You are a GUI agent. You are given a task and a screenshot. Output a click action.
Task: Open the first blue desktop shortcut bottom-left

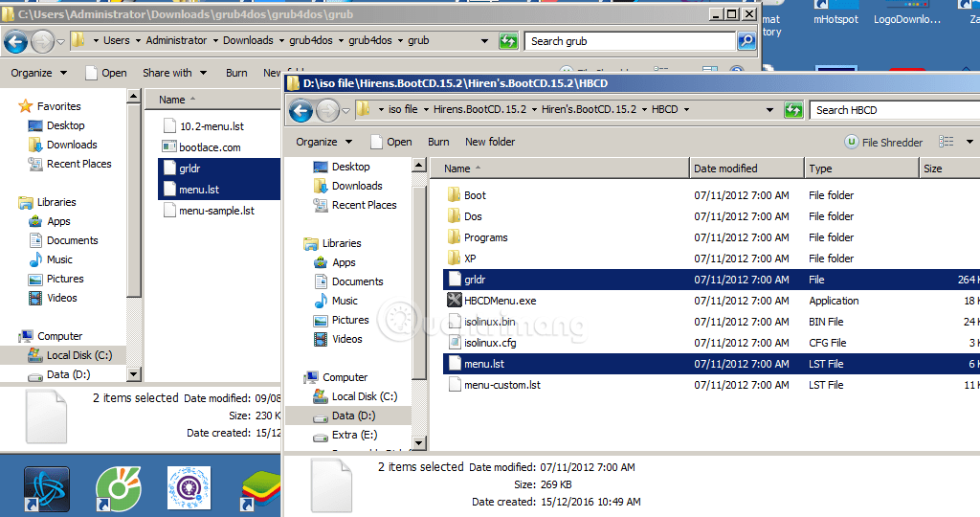click(46, 488)
